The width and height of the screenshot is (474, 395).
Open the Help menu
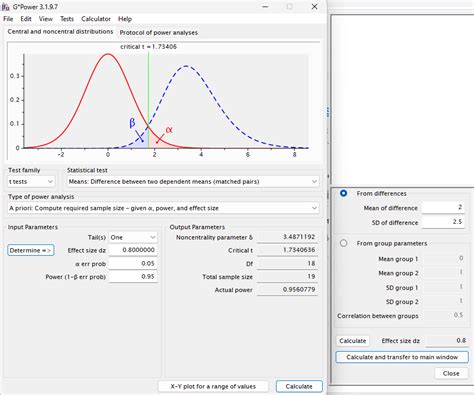(125, 19)
